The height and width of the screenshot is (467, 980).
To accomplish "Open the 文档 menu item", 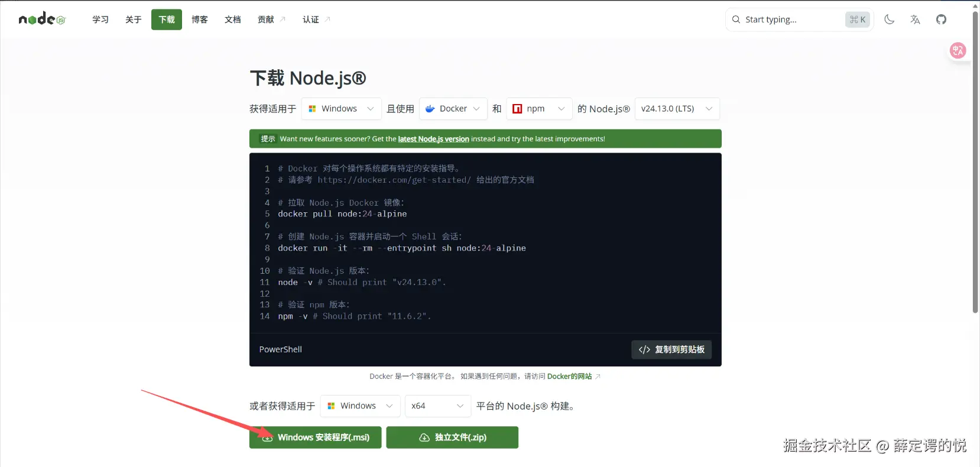I will click(x=233, y=20).
